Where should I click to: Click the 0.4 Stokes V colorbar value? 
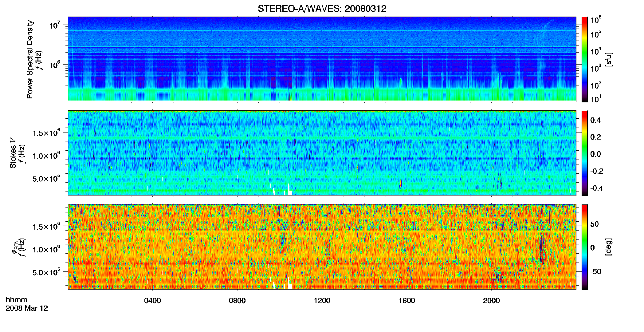[595, 120]
